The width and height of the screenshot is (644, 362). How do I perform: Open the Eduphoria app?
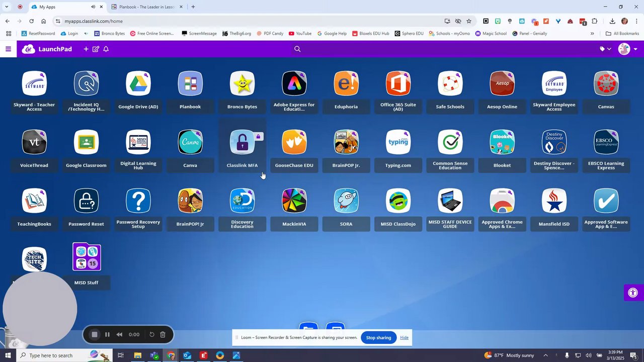point(346,83)
